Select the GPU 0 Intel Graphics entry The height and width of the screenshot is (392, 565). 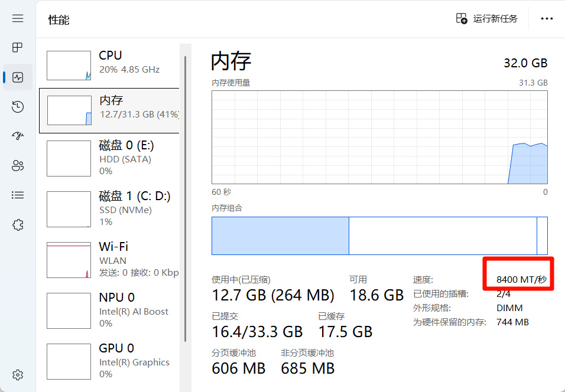[112, 361]
